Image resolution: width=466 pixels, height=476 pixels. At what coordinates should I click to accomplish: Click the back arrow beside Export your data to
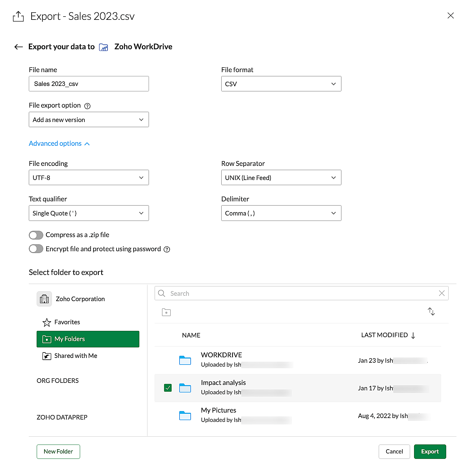(19, 47)
